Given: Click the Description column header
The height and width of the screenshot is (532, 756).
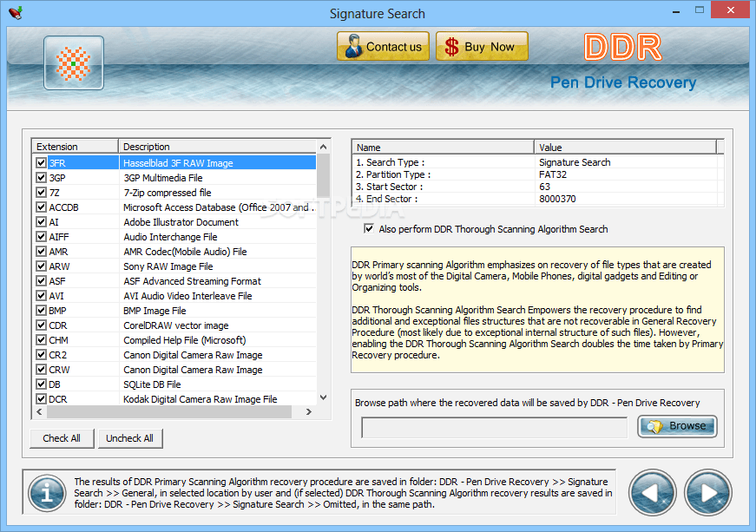Looking at the screenshot, I should point(146,146).
